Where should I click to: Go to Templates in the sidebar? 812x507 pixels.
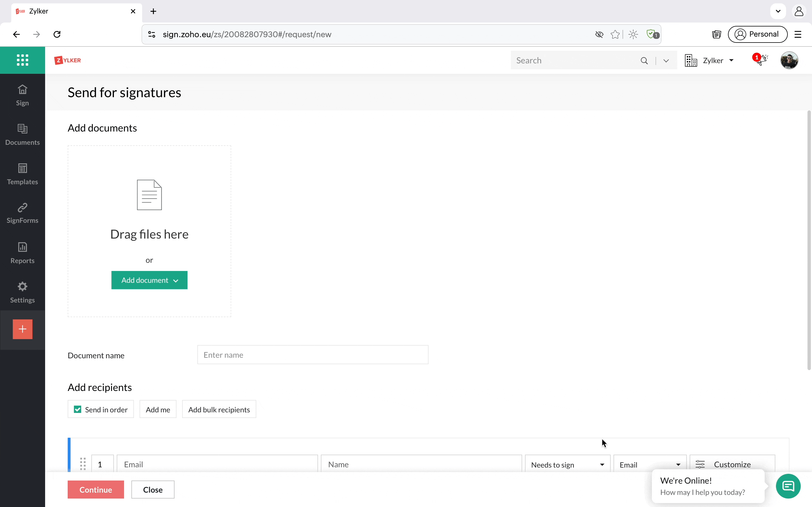(23, 174)
